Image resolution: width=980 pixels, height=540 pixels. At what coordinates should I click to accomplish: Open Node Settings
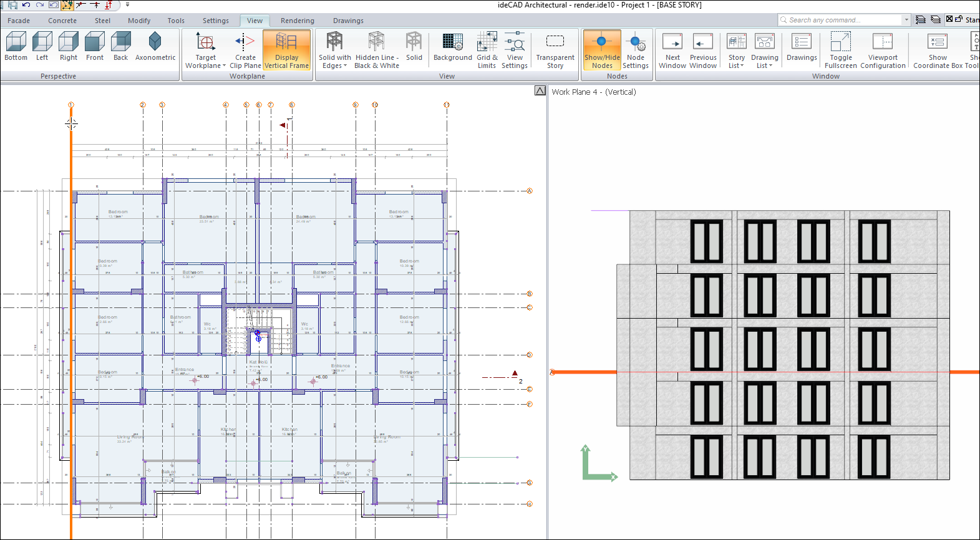[635, 50]
